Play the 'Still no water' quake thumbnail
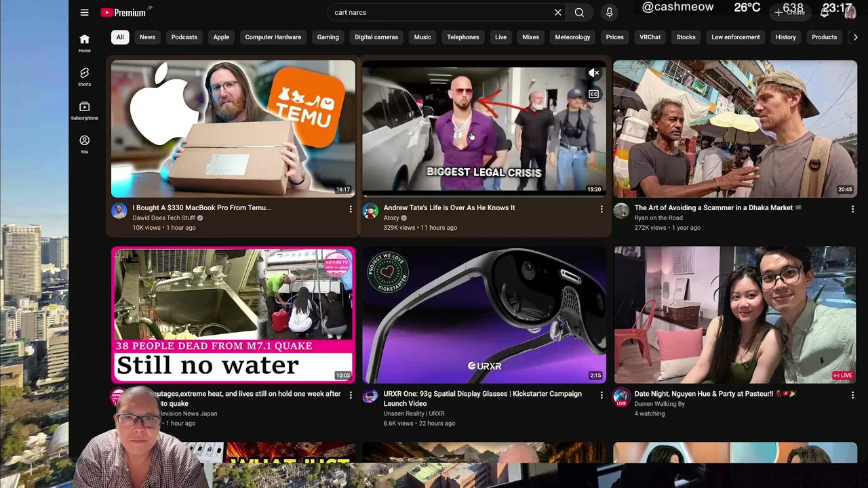 [x=233, y=314]
